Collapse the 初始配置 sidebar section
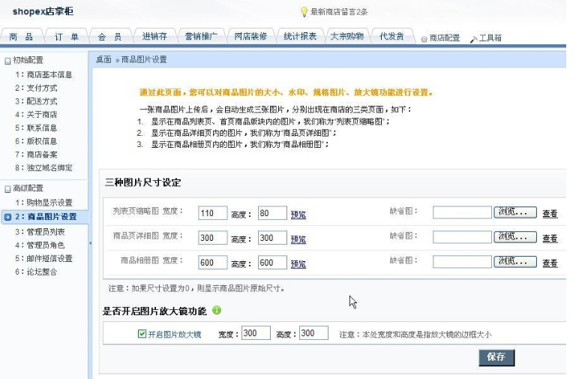This screenshot has height=379, width=588. (7, 60)
